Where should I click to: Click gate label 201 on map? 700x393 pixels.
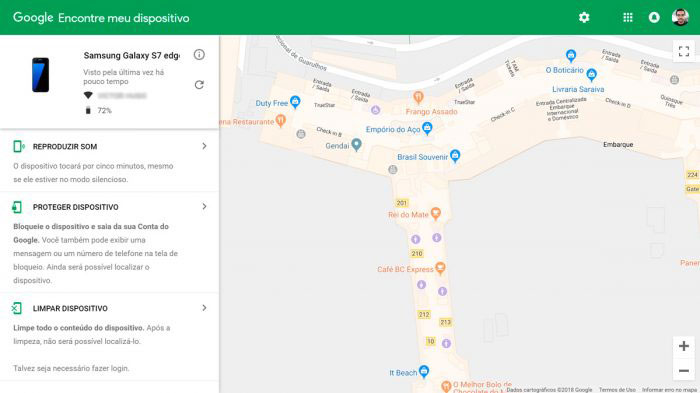[x=402, y=203]
